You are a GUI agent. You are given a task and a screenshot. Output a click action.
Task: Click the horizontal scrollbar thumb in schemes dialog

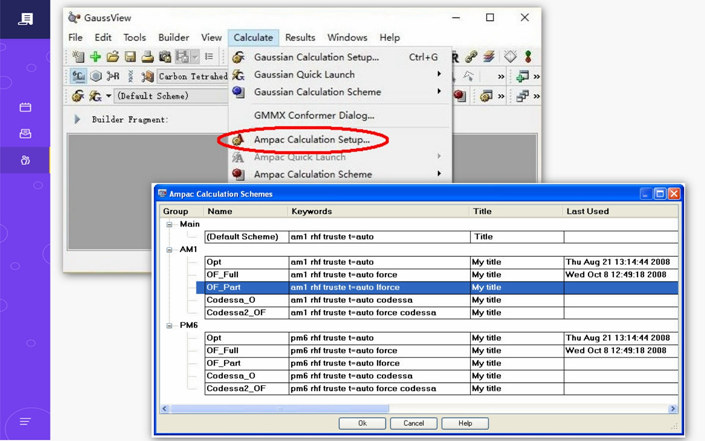[280, 409]
